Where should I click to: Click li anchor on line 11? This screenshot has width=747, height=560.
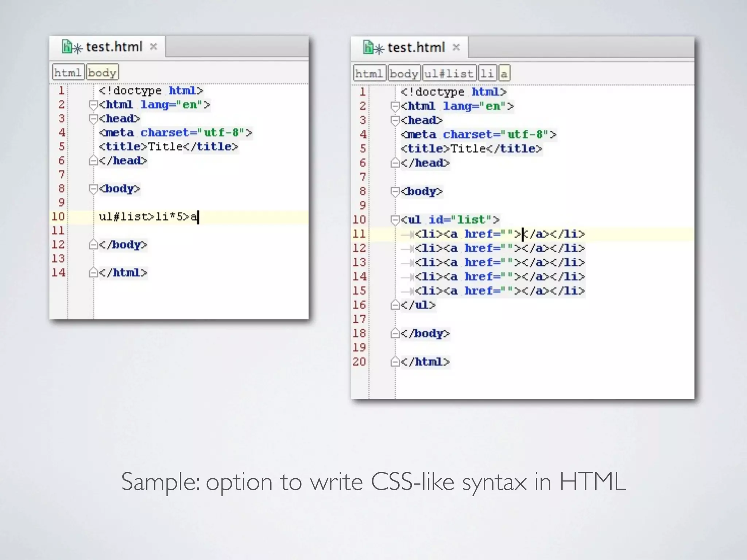[500, 234]
